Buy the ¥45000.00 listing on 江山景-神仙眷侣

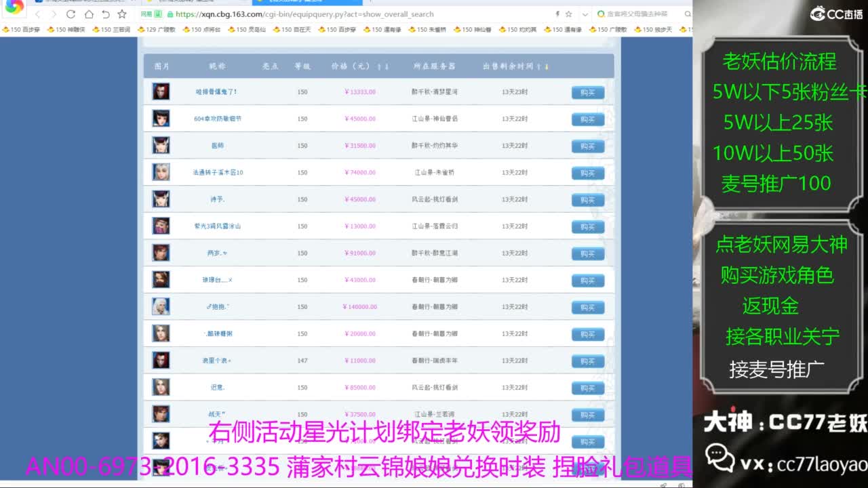coord(588,119)
